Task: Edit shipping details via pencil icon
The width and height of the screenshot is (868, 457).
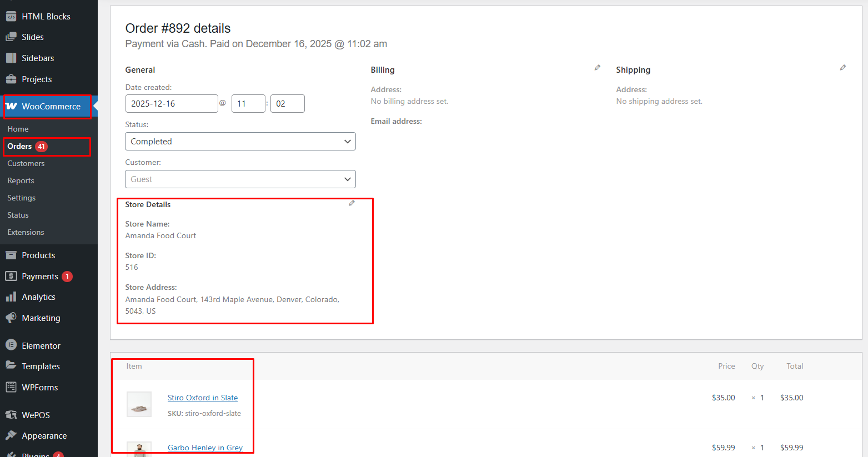Action: tap(843, 68)
